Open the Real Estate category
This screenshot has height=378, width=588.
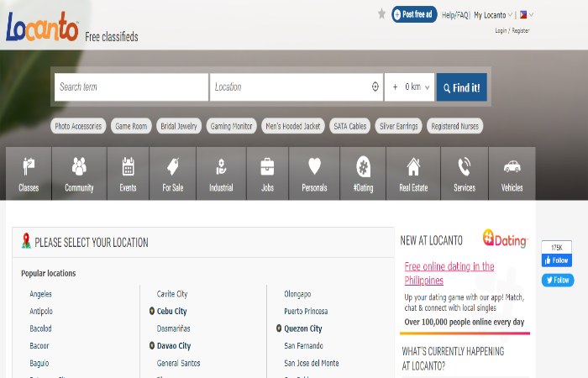pos(413,174)
